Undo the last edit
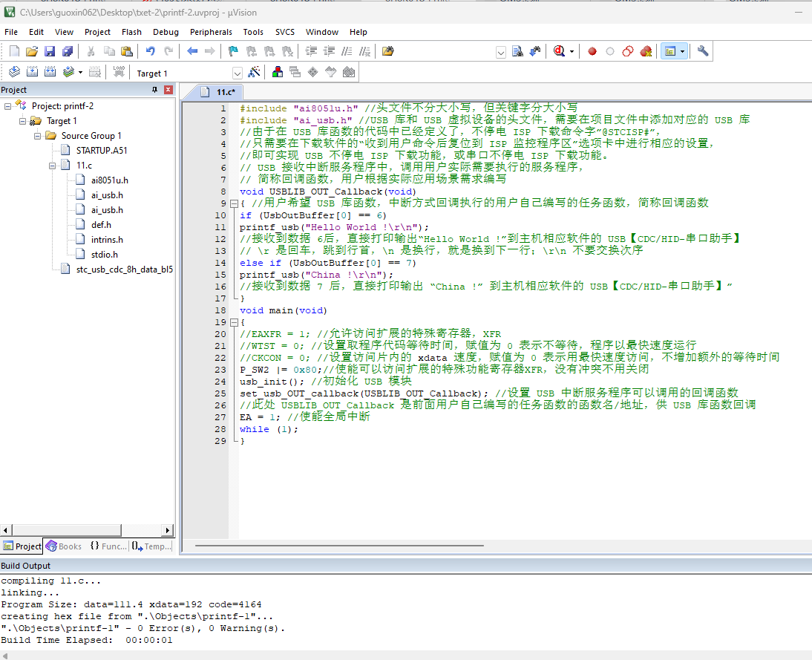812x660 pixels. (150, 51)
